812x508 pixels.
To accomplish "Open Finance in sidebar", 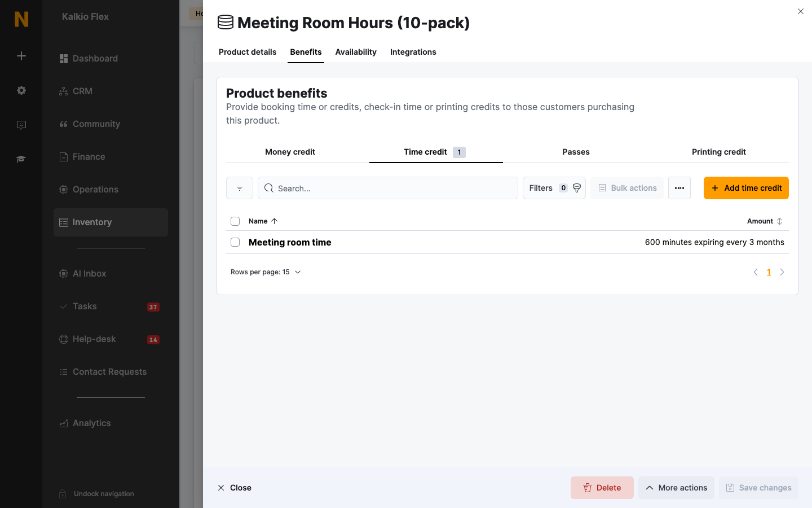I will tap(111, 157).
